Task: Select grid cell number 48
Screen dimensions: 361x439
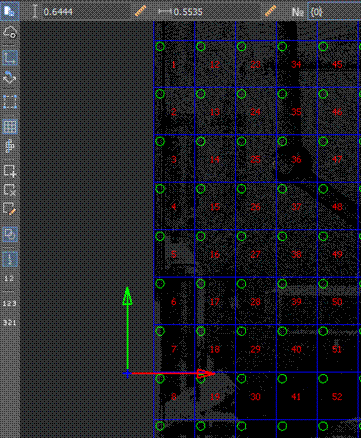Action: [337, 207]
